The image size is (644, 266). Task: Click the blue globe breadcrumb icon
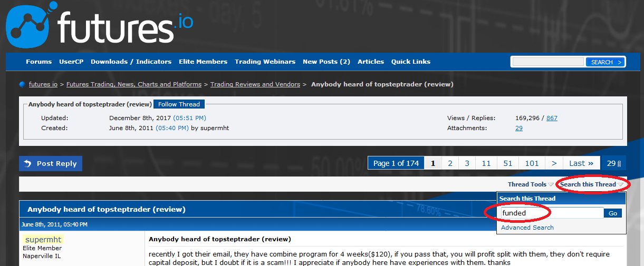22,84
